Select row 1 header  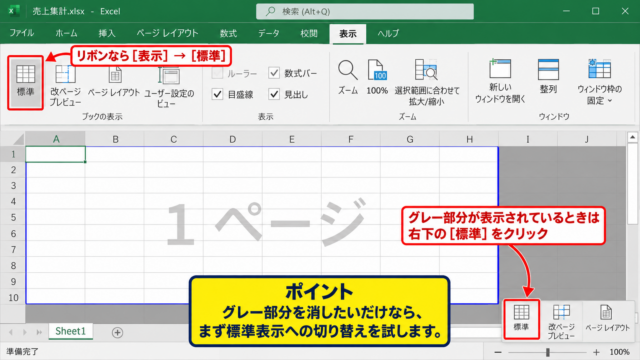click(13, 154)
